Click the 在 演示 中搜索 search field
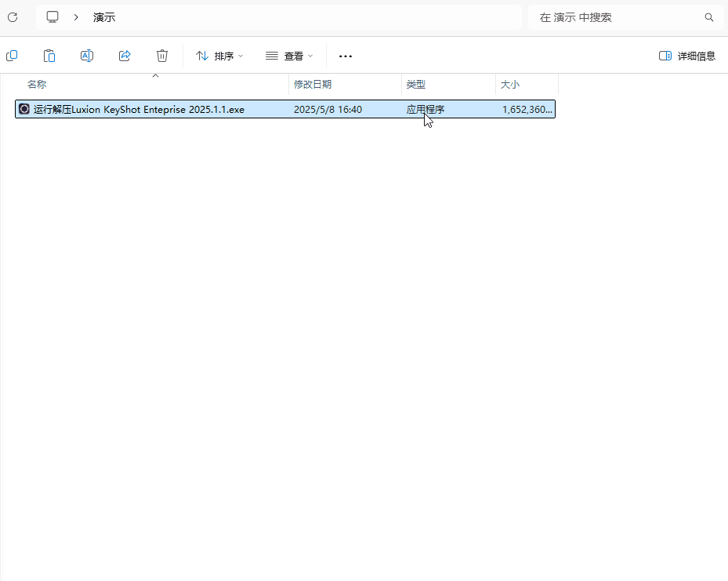Viewport: 728px width, 581px height. 611,17
